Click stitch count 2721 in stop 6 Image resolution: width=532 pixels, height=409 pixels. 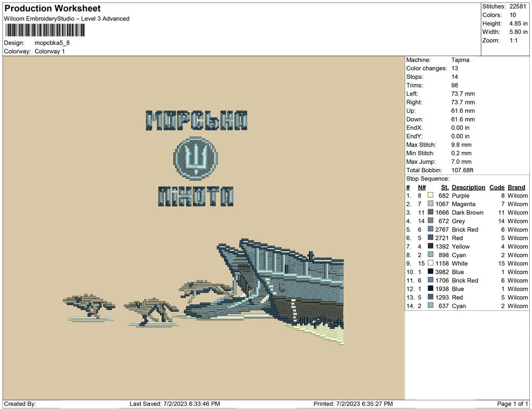click(442, 238)
